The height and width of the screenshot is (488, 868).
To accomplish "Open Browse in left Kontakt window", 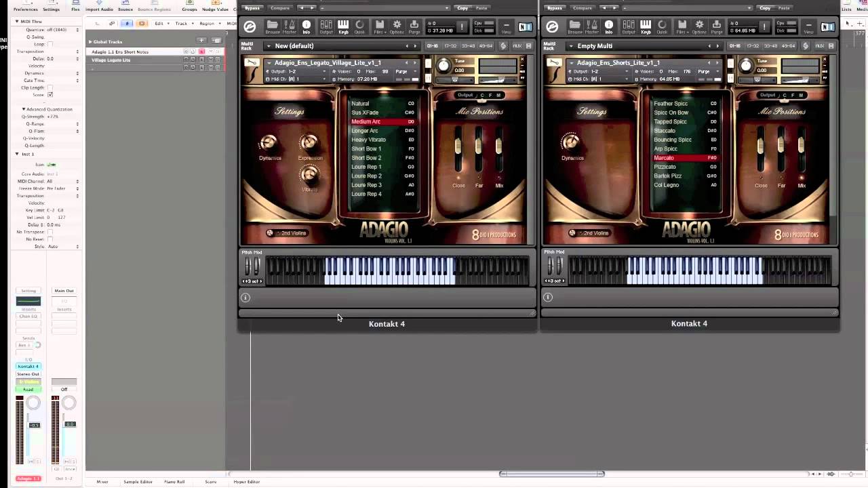I will (x=273, y=26).
